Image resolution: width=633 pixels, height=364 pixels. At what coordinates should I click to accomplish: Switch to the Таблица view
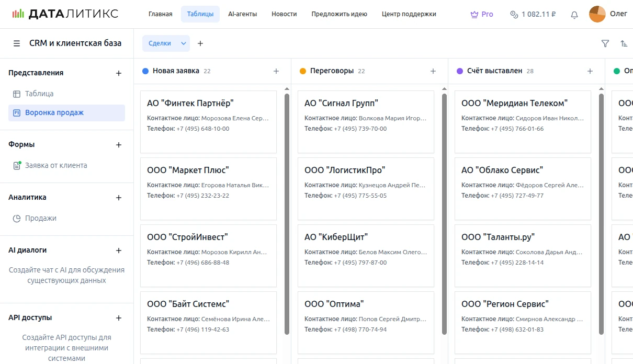[x=39, y=94]
